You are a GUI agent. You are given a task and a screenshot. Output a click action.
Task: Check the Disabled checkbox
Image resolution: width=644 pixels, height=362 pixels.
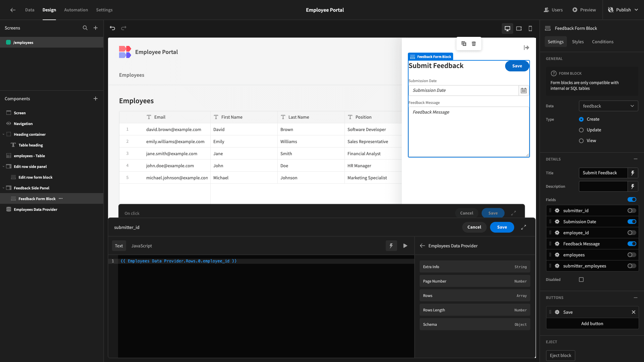[581, 280]
